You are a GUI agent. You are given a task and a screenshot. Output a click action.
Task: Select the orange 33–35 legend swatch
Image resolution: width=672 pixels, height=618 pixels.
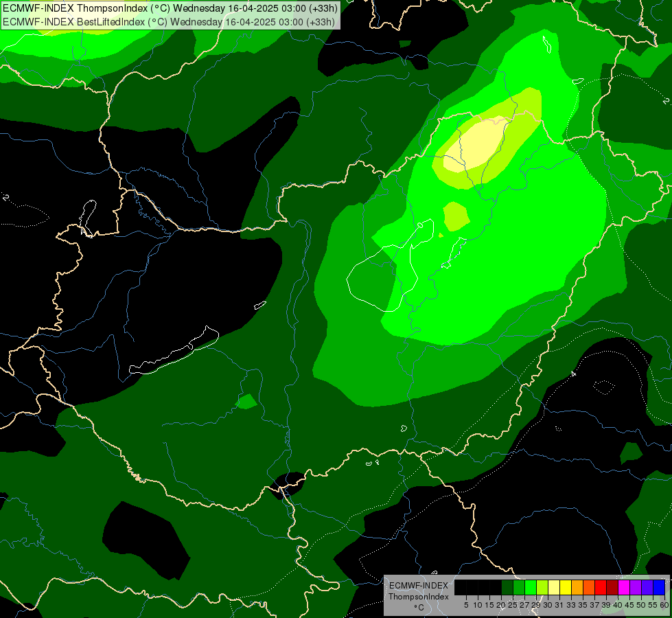(577, 587)
